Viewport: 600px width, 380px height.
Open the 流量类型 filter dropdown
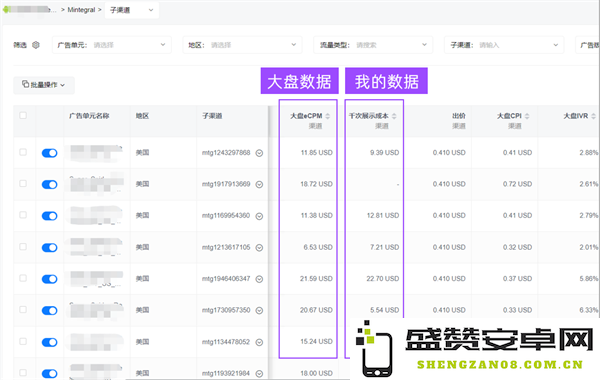(x=373, y=45)
